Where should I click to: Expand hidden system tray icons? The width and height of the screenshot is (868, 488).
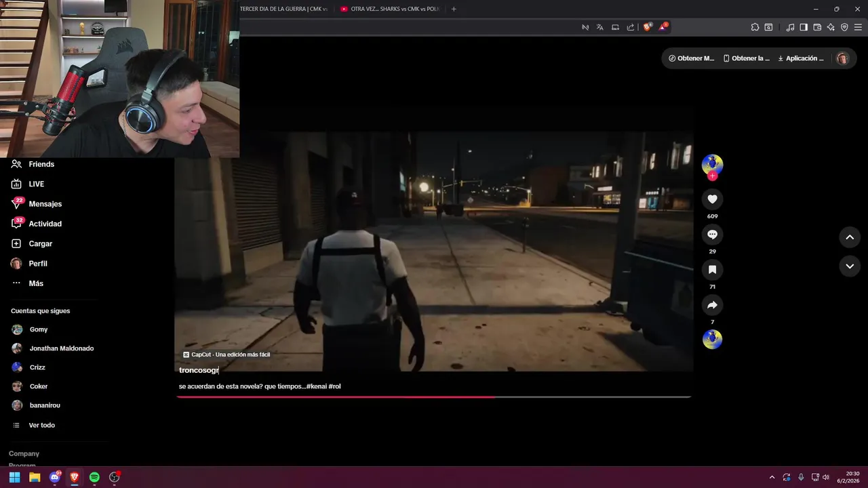772,477
